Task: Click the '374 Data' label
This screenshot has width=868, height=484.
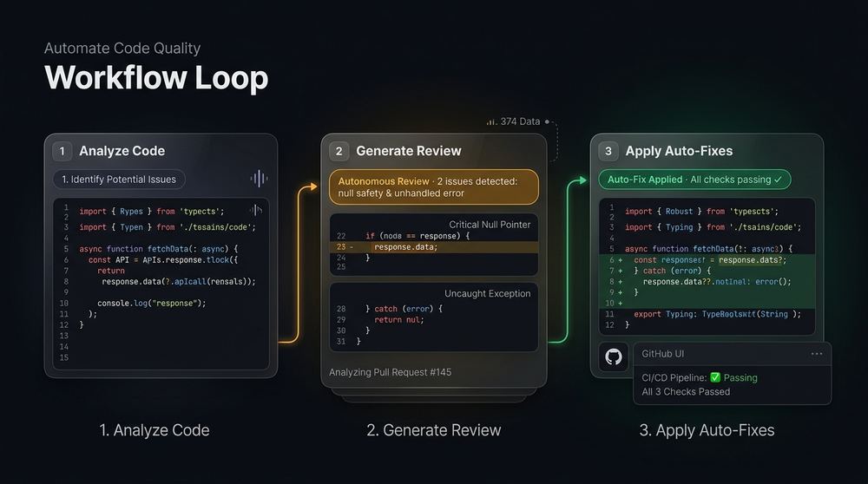Action: pos(520,121)
